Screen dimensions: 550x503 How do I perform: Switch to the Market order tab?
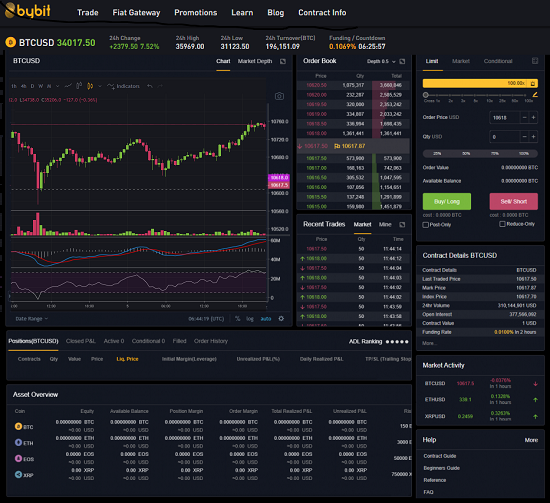(x=461, y=61)
